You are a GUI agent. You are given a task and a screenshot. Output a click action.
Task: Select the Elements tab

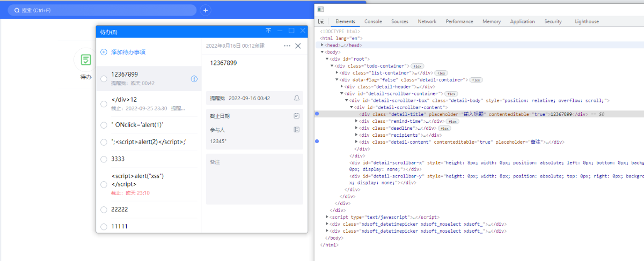coord(345,21)
